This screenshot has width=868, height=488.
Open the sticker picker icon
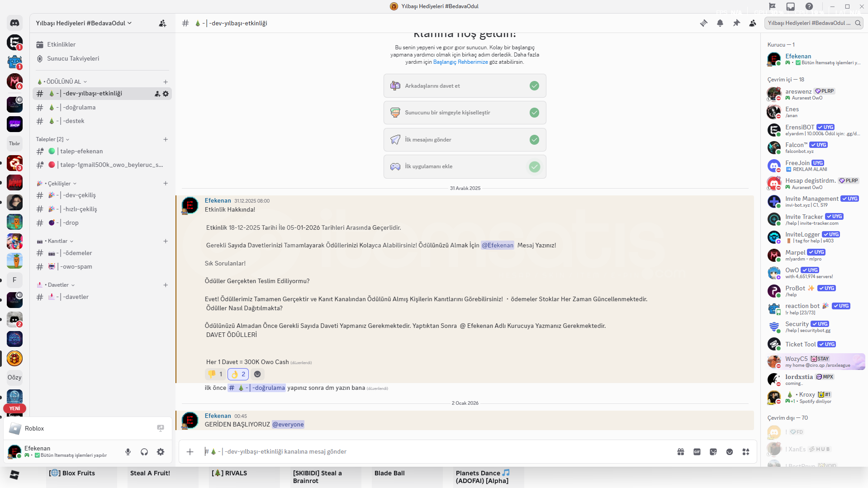pyautogui.click(x=713, y=452)
